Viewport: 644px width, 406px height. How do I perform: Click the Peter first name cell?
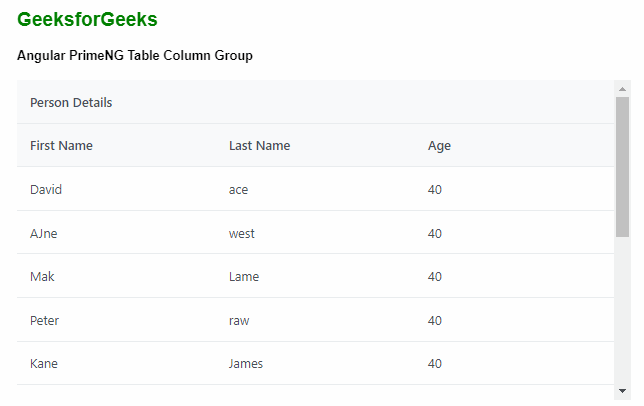tap(46, 321)
